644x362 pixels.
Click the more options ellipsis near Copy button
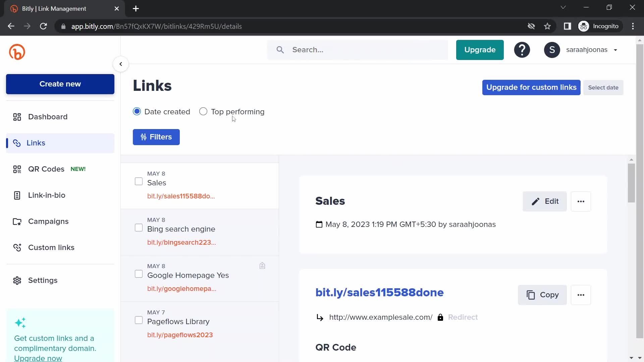581,295
